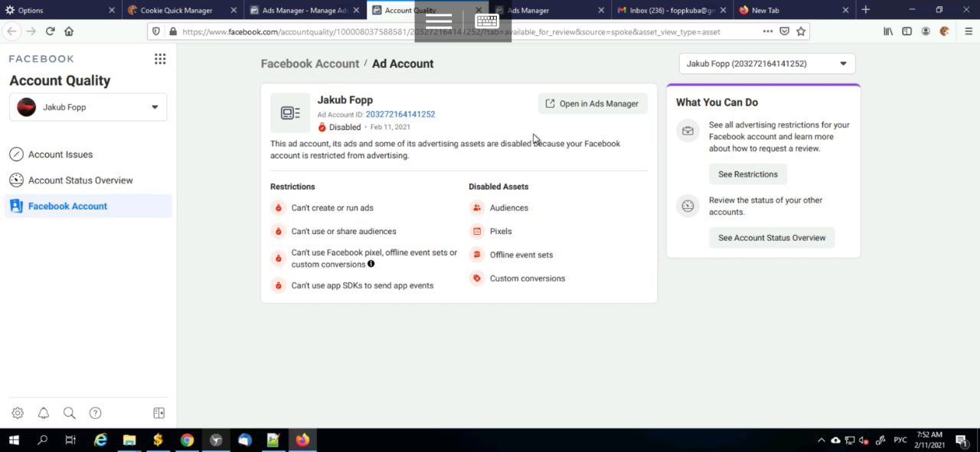This screenshot has height=452, width=980.
Task: Open Account Status Overview in sidebar
Action: coord(88,180)
